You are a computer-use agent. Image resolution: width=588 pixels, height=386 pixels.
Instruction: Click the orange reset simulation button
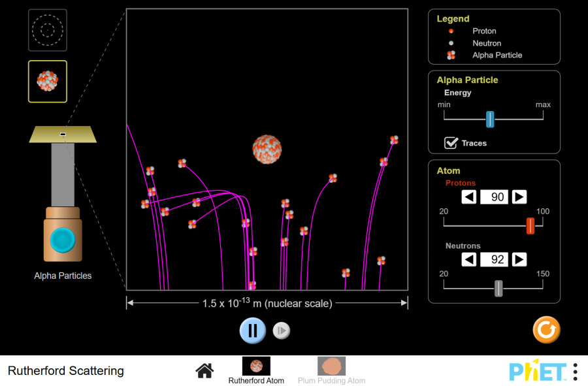(x=546, y=330)
